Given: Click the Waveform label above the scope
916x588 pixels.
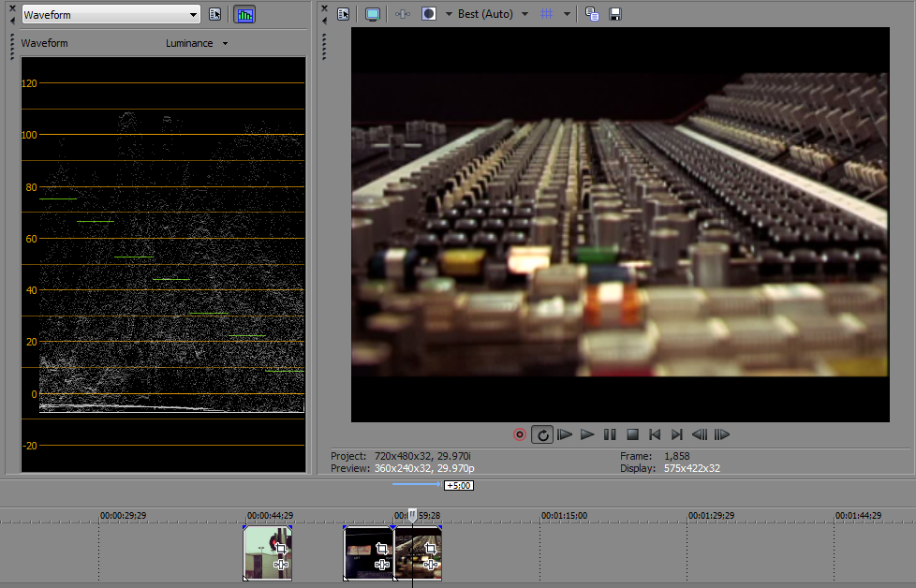Looking at the screenshot, I should point(44,43).
